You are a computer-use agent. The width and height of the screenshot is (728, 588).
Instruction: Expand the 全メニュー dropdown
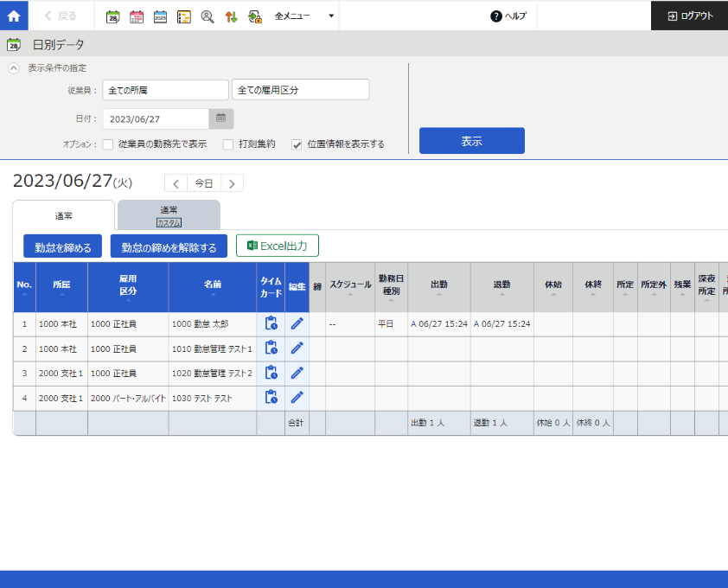[x=304, y=16]
